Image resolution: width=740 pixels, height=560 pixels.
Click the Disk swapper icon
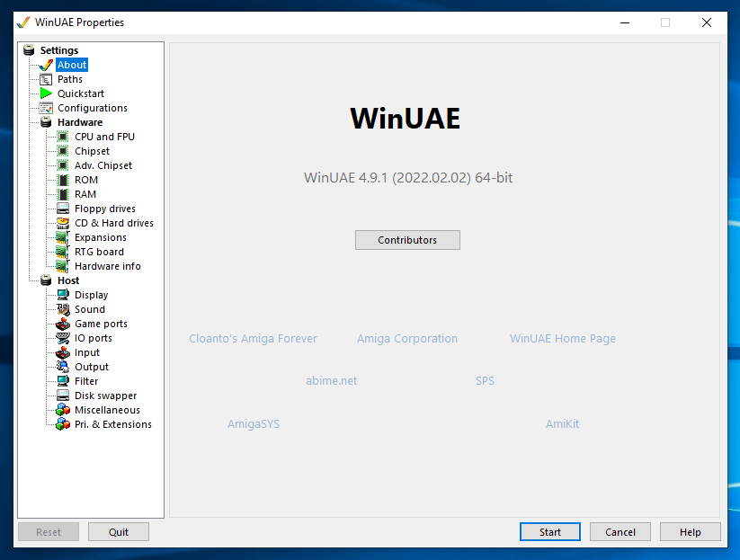[63, 396]
